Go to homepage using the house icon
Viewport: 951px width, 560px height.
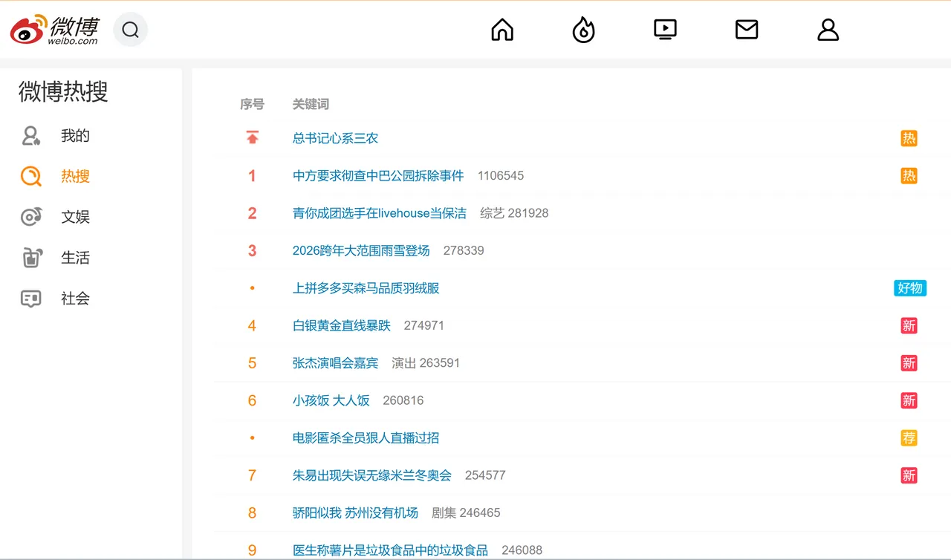coord(502,30)
